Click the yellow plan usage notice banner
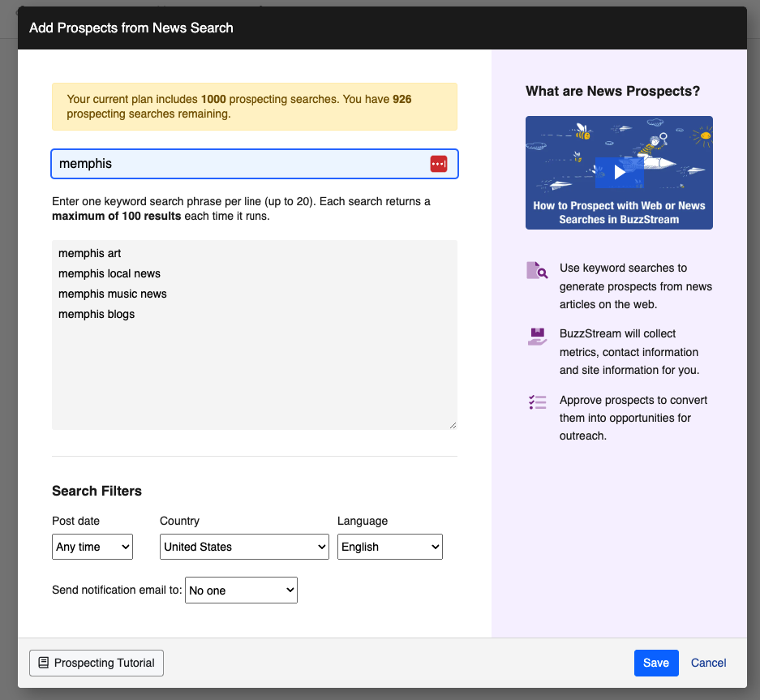 pyautogui.click(x=255, y=106)
